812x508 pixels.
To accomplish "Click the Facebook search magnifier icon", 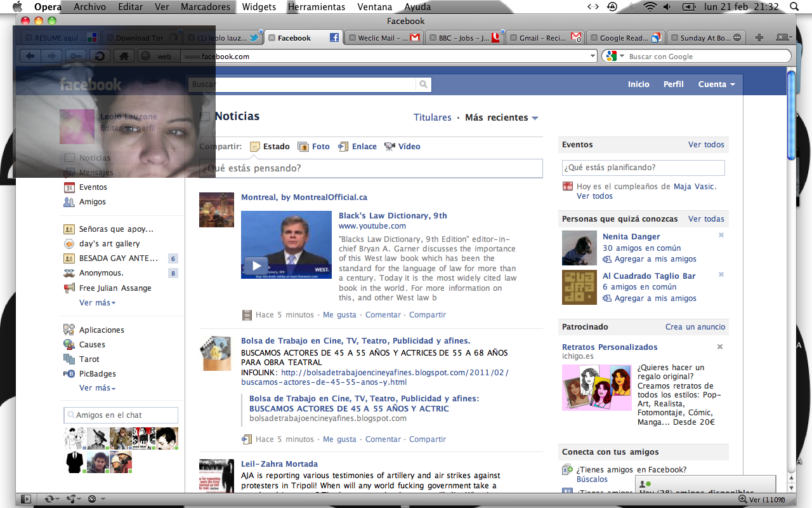I will pos(423,84).
